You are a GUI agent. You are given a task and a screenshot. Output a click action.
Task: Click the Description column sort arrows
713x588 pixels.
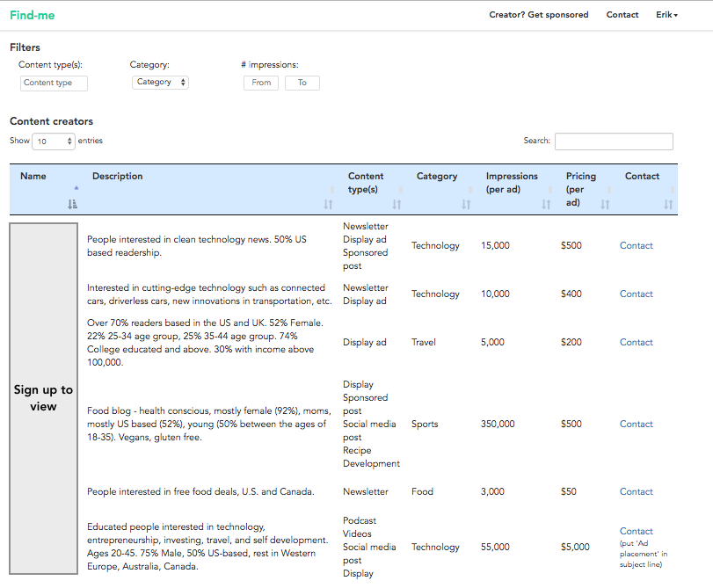[328, 204]
